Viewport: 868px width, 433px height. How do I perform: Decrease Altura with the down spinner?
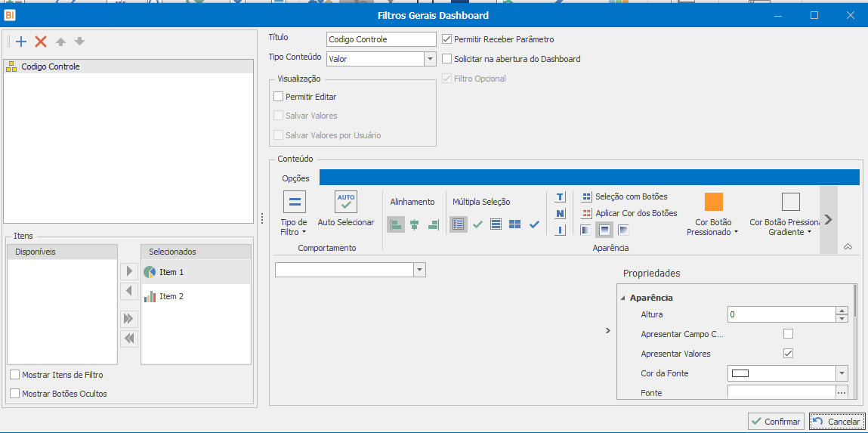click(842, 318)
